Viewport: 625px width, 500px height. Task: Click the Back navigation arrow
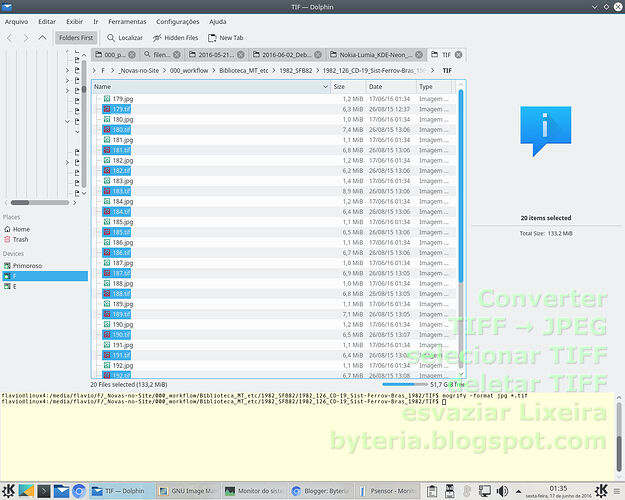point(9,37)
